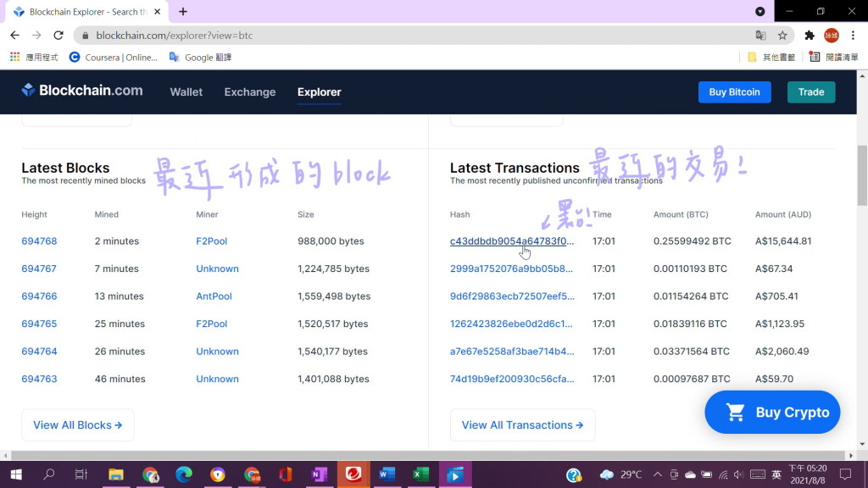The image size is (868, 488).
Task: Select the Explorer navigation item
Action: [319, 91]
